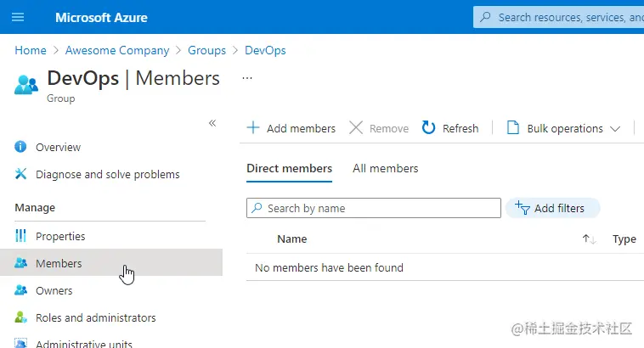The width and height of the screenshot is (644, 348).
Task: Navigate to Groups breadcrumb
Action: coord(206,50)
